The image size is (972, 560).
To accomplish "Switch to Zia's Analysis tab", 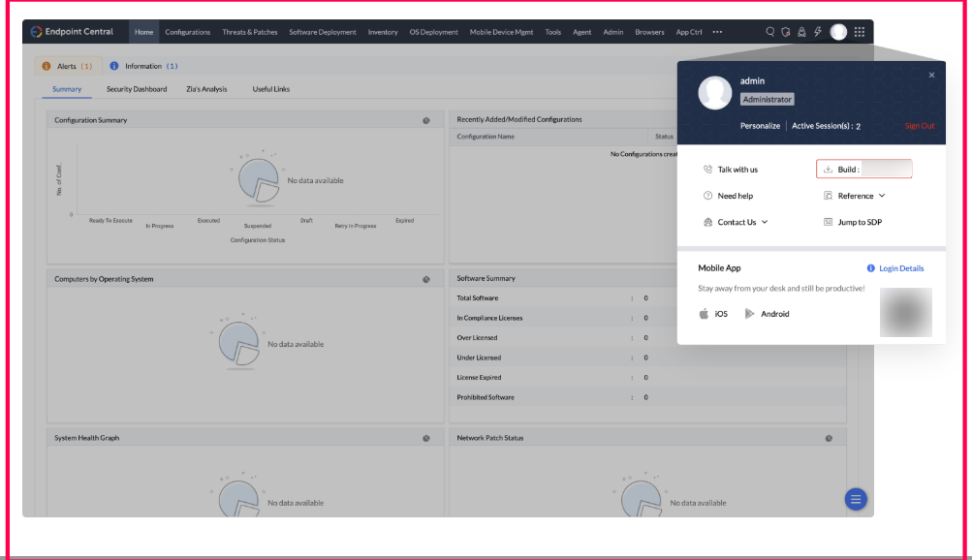I will pos(206,89).
